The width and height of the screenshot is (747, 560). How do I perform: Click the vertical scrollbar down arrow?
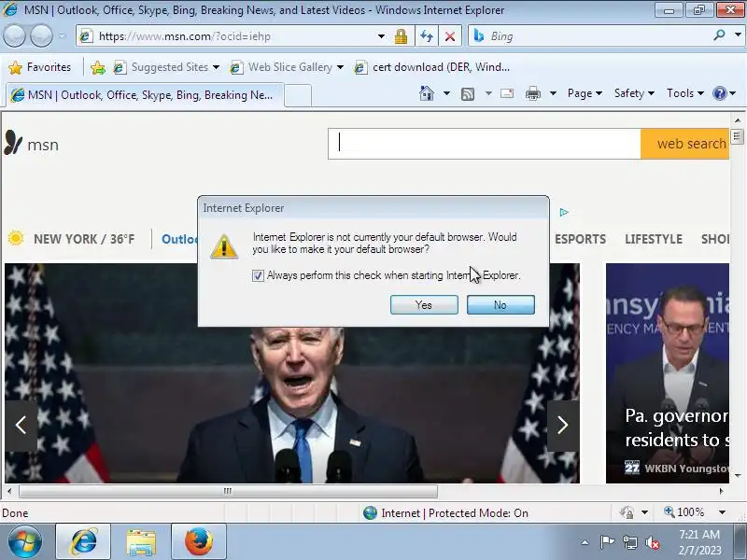point(738,476)
